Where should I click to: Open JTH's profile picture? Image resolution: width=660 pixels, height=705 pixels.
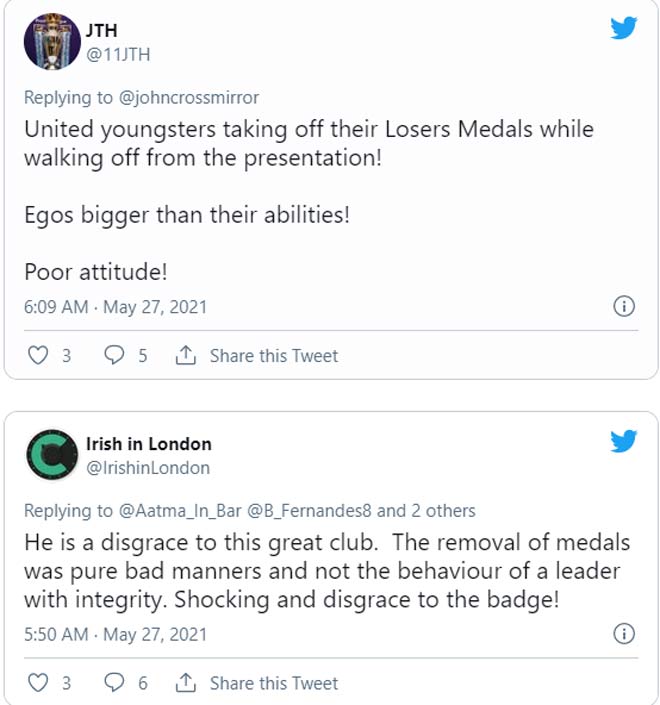tap(51, 42)
